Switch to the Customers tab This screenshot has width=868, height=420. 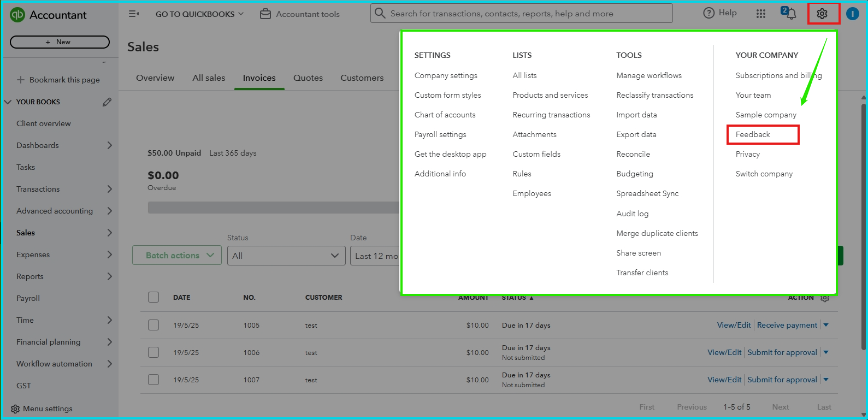[362, 78]
